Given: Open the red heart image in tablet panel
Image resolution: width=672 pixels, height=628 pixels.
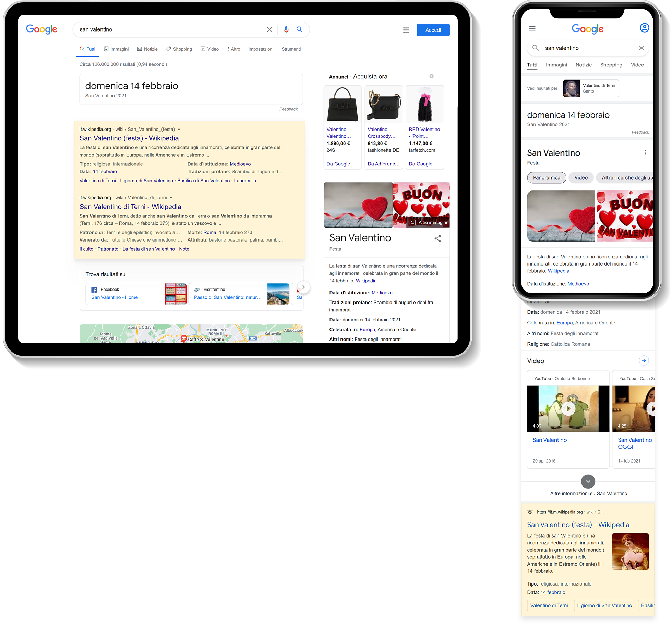Looking at the screenshot, I should 358,205.
